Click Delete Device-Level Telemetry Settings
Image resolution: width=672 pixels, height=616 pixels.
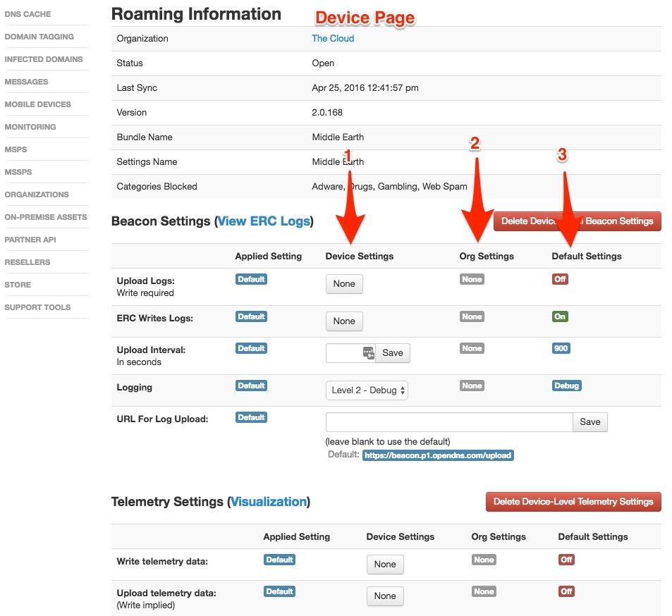coord(573,502)
